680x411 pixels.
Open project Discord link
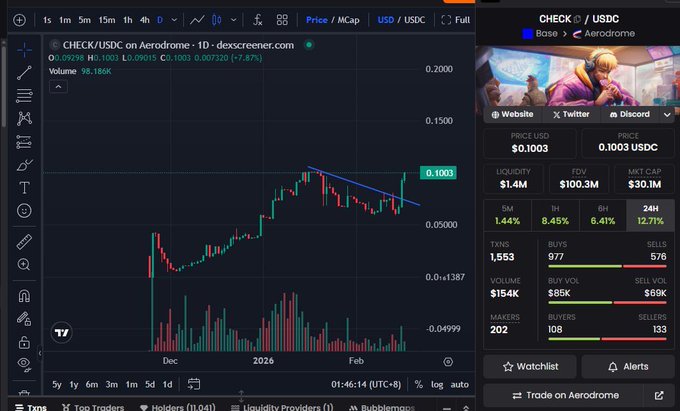630,114
